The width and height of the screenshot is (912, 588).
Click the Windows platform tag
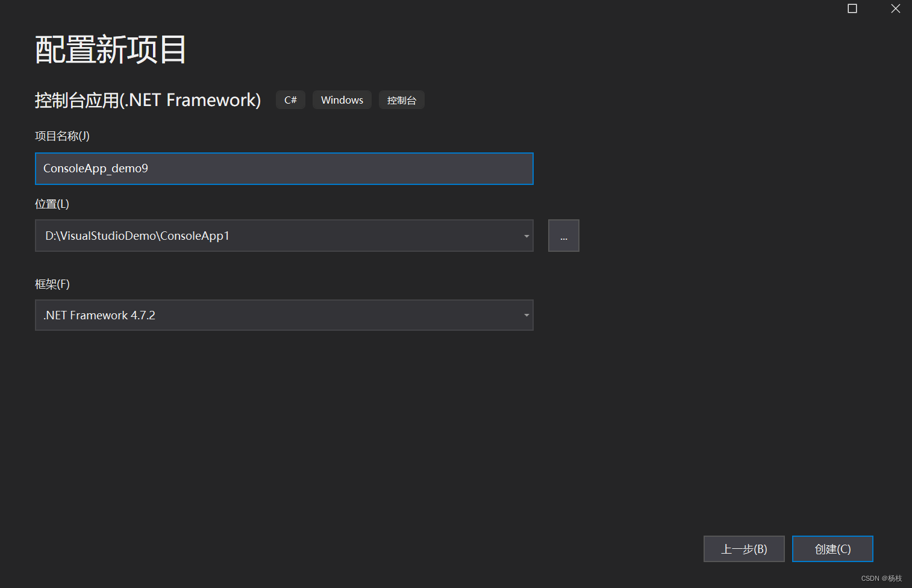point(342,100)
